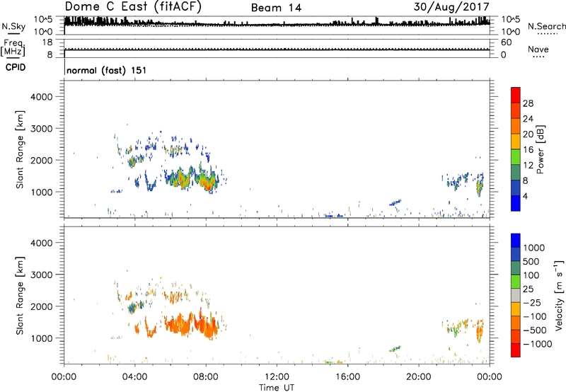Click the "N.Search" legend label
Image resolution: width=566 pixels, height=392 pixels.
click(x=547, y=26)
